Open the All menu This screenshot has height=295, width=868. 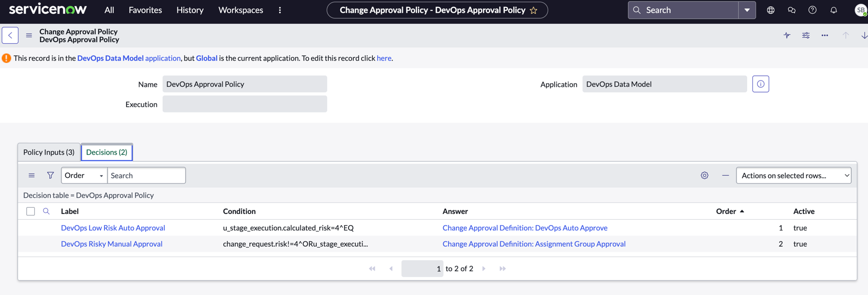[109, 10]
